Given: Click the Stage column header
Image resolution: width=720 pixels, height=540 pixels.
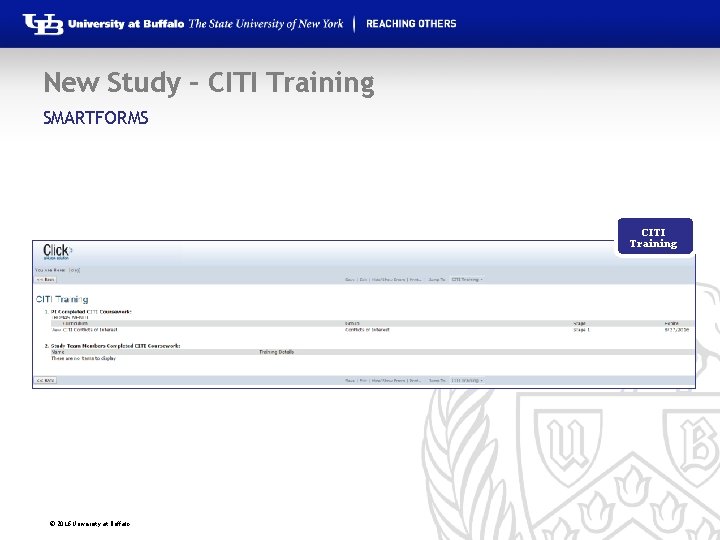Looking at the screenshot, I should (x=579, y=324).
